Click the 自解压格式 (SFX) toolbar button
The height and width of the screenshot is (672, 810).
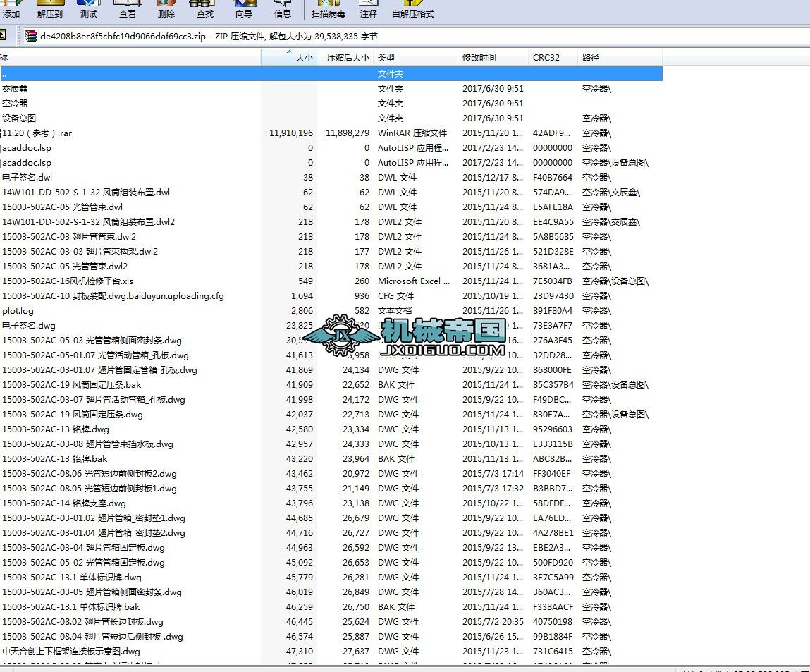(x=412, y=9)
